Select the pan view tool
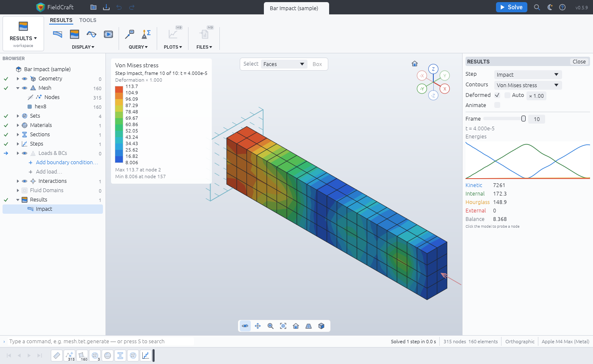The height and width of the screenshot is (364, 593). 258,326
